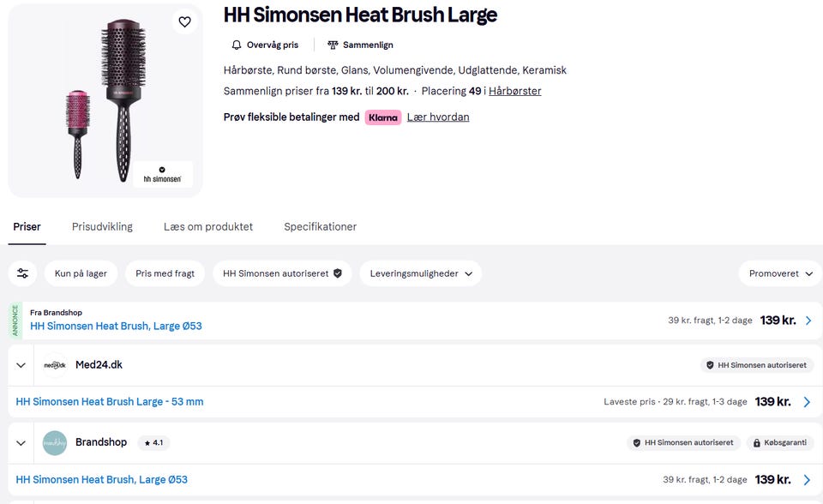The width and height of the screenshot is (823, 504).
Task: Click the Med24.dk store logo
Action: point(55,365)
